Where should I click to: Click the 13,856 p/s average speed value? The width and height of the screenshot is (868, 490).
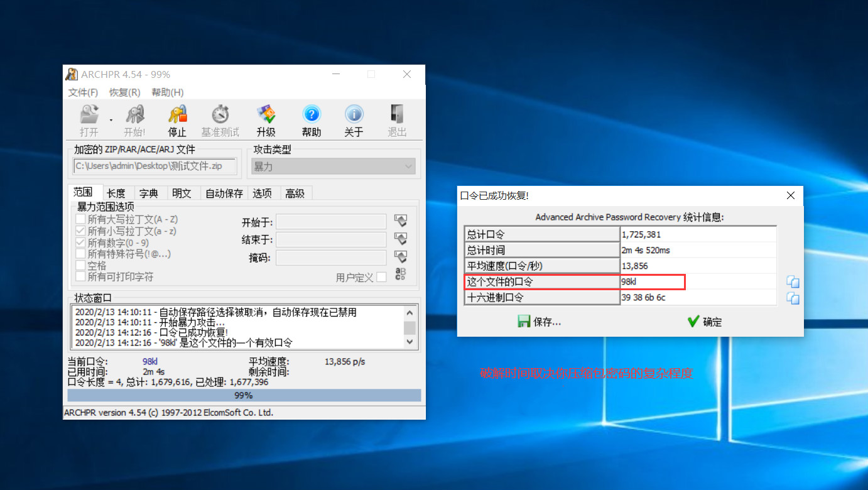tap(345, 362)
